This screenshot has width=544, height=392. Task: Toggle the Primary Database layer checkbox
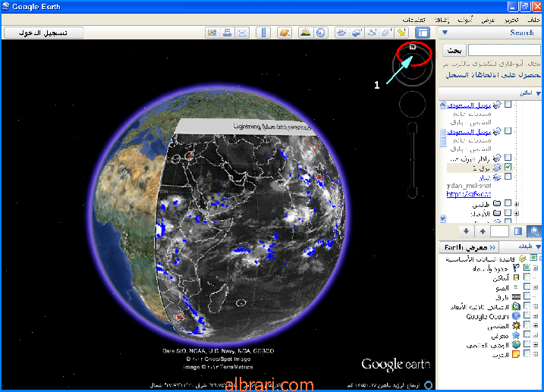point(533,258)
